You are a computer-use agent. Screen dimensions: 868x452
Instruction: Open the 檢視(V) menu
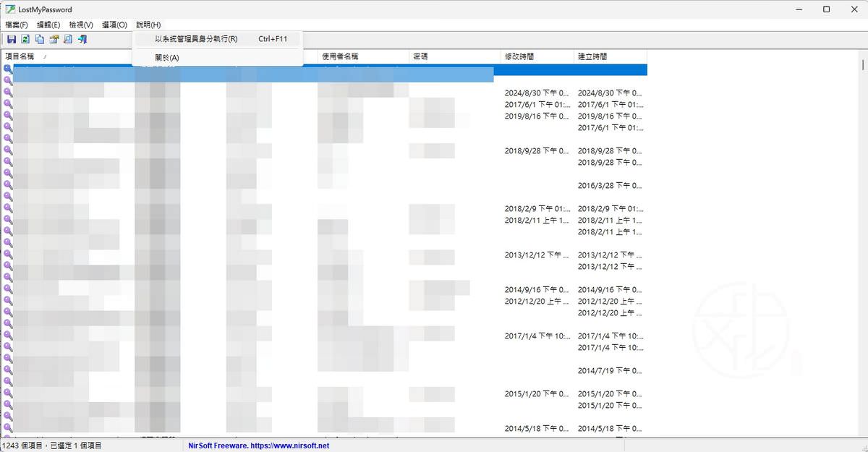pos(81,25)
